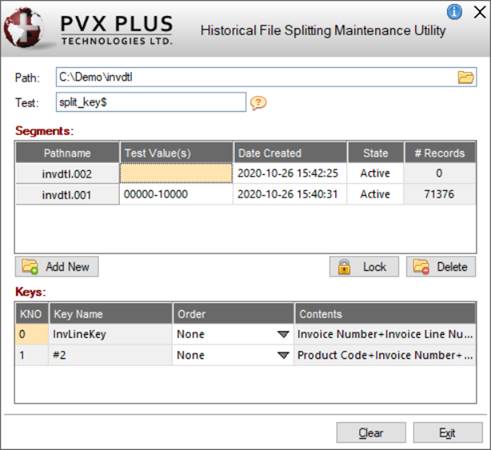
Task: Select the invdtl.001 segment row
Action: coord(246,194)
